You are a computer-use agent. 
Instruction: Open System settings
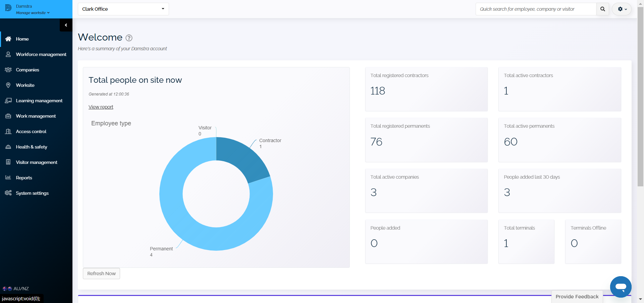click(32, 193)
